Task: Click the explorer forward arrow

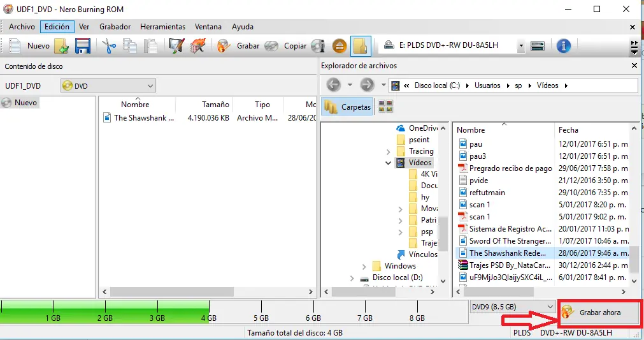Action: pyautogui.click(x=367, y=85)
